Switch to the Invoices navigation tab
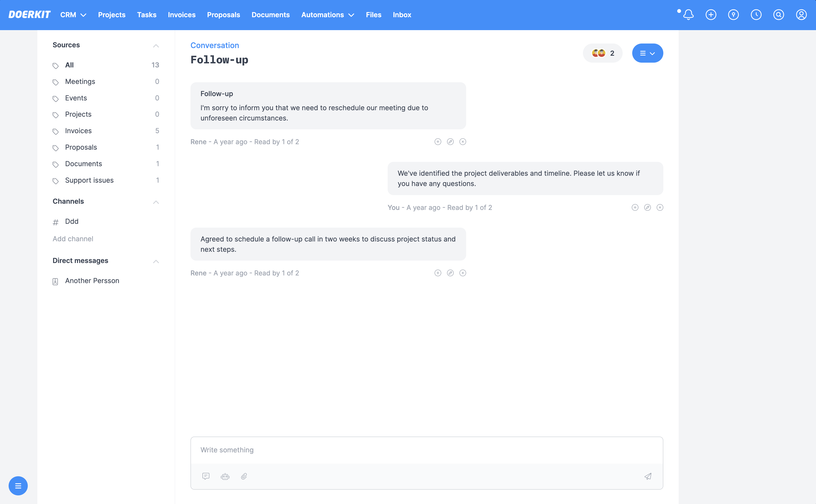 pos(181,15)
